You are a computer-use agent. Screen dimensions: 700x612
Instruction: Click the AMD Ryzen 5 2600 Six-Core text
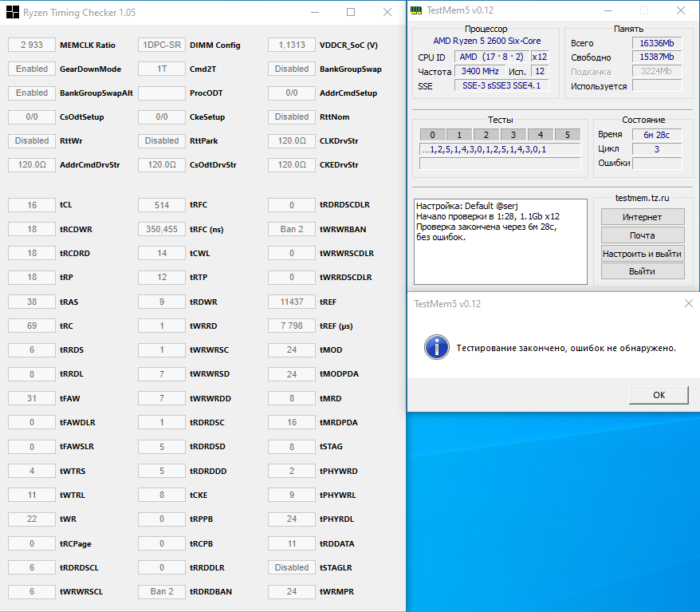486,41
